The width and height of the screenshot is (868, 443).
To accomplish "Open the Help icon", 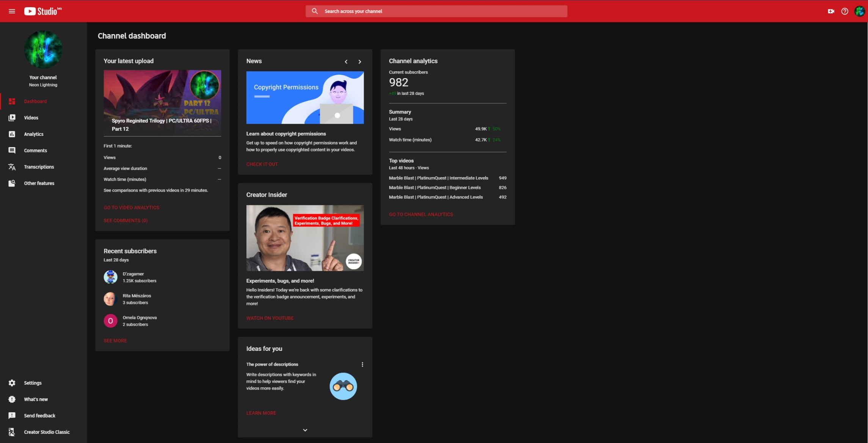I will point(844,11).
